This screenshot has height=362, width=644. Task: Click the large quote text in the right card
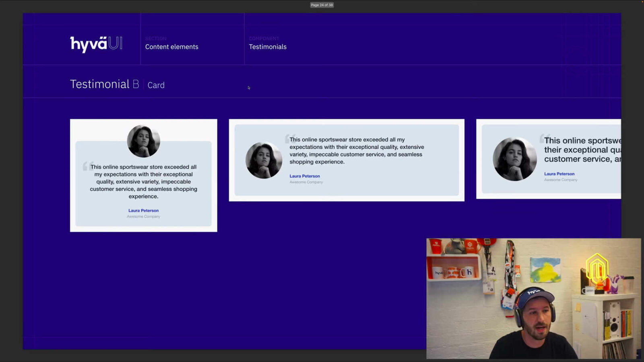coord(582,150)
